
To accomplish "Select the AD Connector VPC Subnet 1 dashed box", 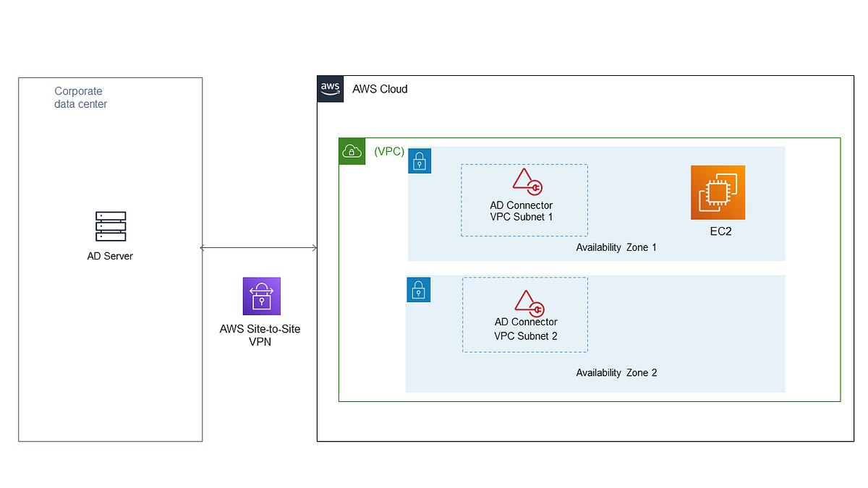I will tap(524, 200).
